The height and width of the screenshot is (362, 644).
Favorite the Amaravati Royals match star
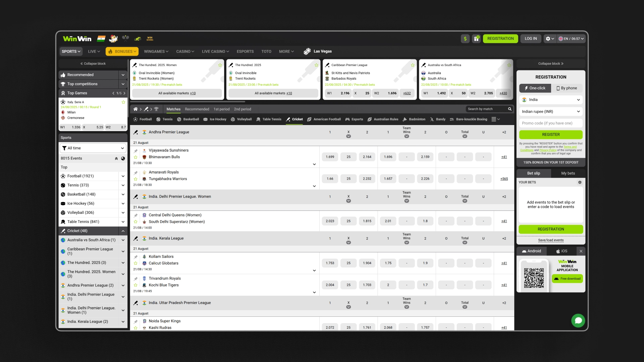136,179
